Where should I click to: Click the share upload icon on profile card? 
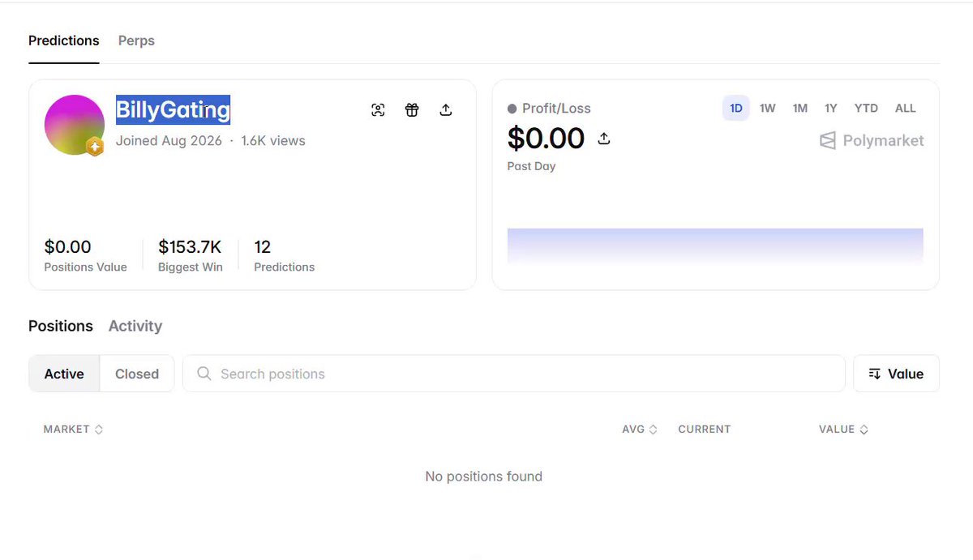446,110
